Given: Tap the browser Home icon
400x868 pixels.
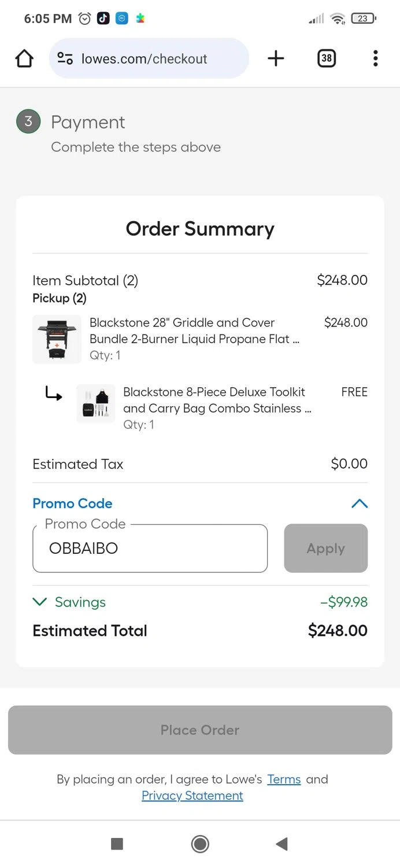Looking at the screenshot, I should 24,58.
